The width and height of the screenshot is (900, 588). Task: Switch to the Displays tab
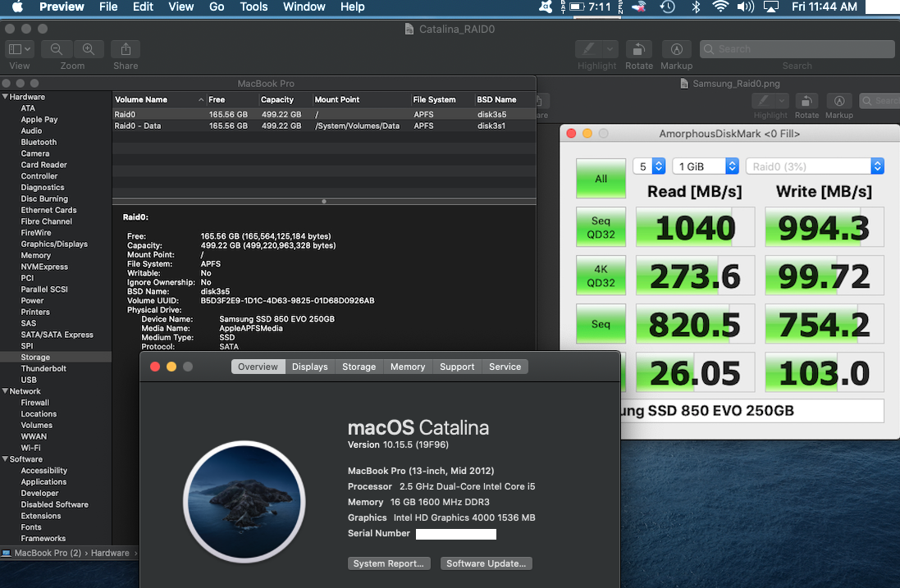[310, 367]
